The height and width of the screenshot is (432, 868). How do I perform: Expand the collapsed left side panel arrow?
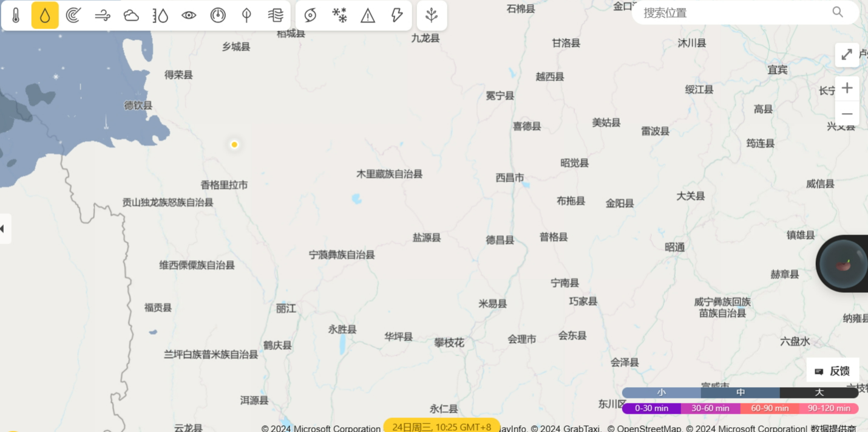click(x=3, y=228)
